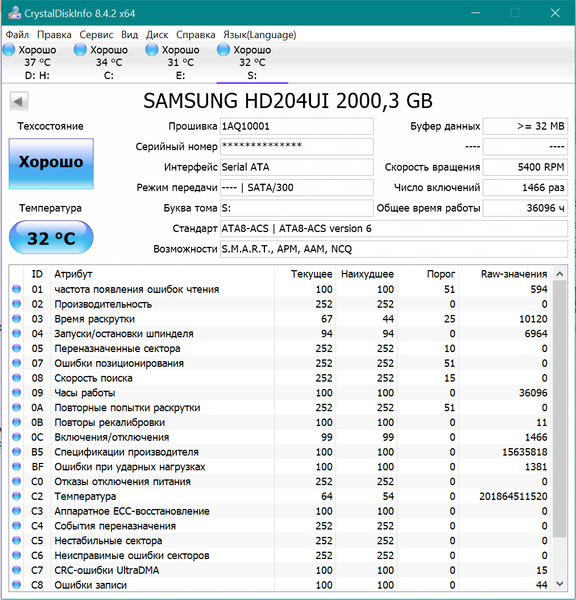Image resolution: width=576 pixels, height=600 pixels.
Task: Click status dot of Температура C2 row
Action: (16, 496)
